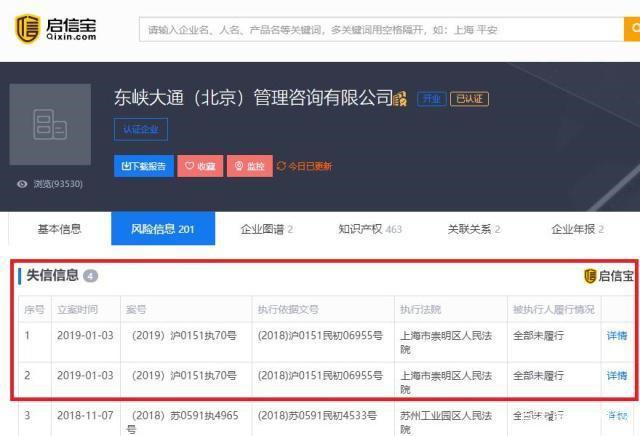
Task: Click row 1 (2018)沪0151民初06955号
Action: tap(320, 336)
